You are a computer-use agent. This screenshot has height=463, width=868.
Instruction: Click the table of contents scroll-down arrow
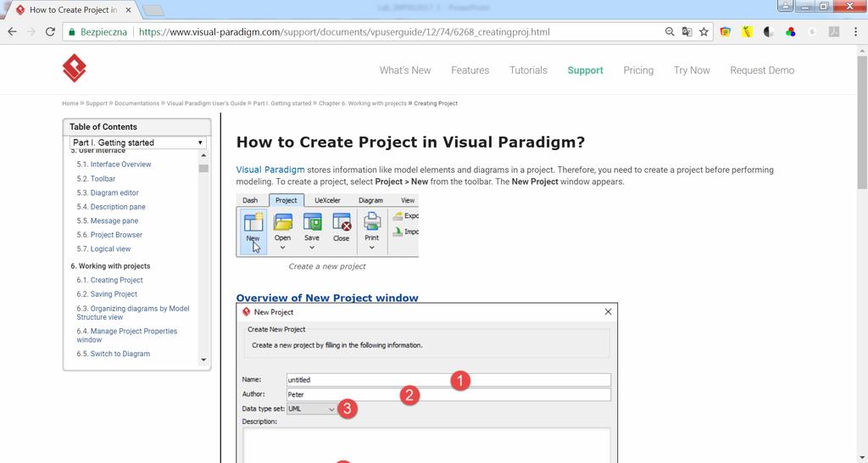coord(203,360)
